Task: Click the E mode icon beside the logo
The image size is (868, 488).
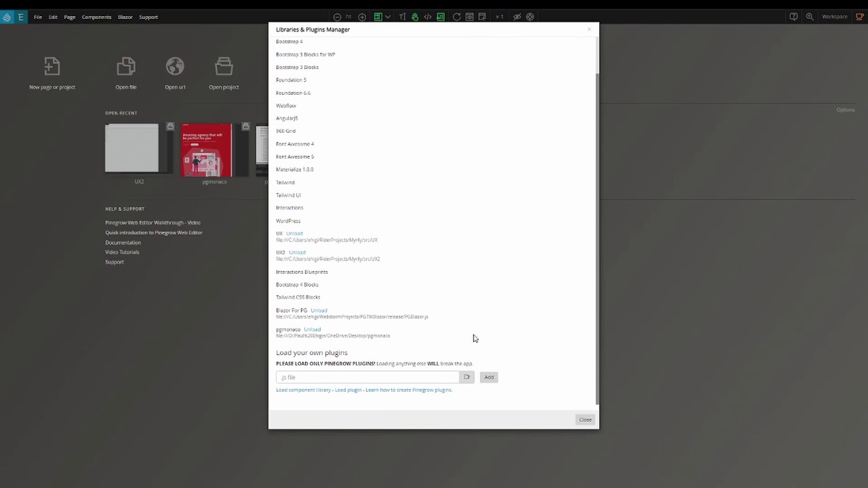Action: (x=21, y=17)
